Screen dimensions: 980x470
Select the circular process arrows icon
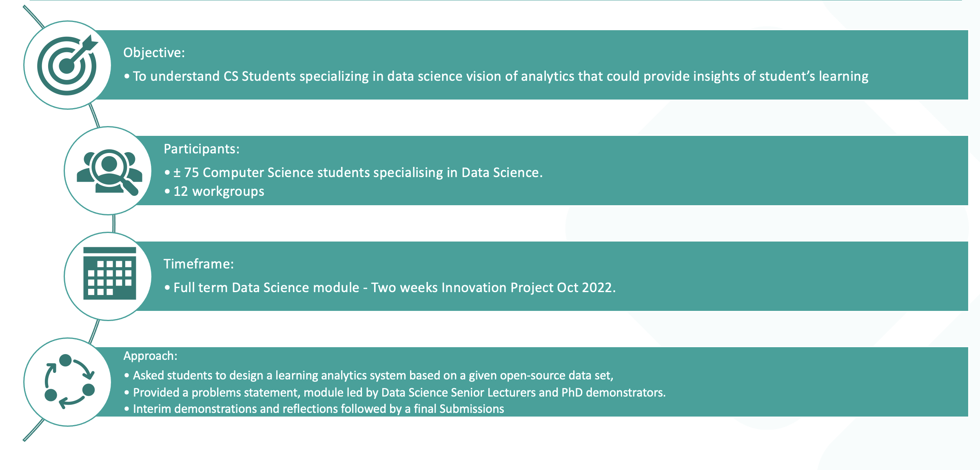click(69, 382)
